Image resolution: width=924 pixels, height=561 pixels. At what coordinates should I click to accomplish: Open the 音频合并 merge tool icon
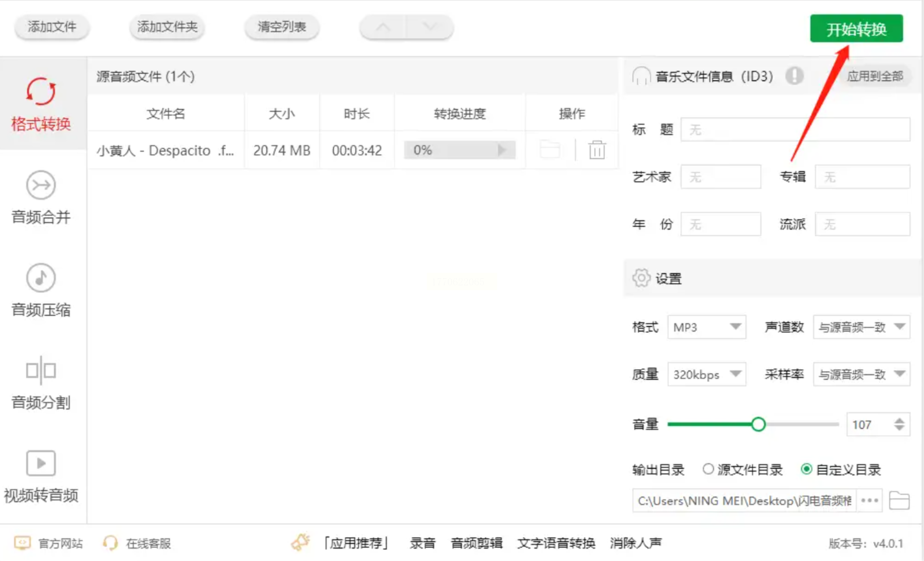(41, 185)
